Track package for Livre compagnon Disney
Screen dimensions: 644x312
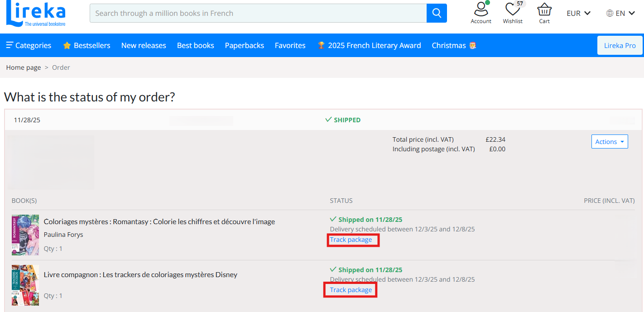pyautogui.click(x=351, y=290)
